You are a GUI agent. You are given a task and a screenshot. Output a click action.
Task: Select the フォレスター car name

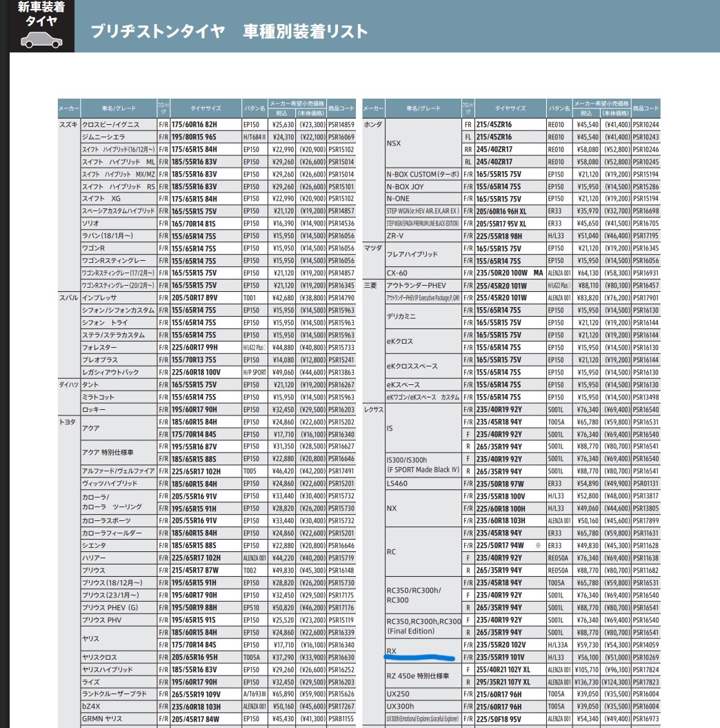pos(100,347)
